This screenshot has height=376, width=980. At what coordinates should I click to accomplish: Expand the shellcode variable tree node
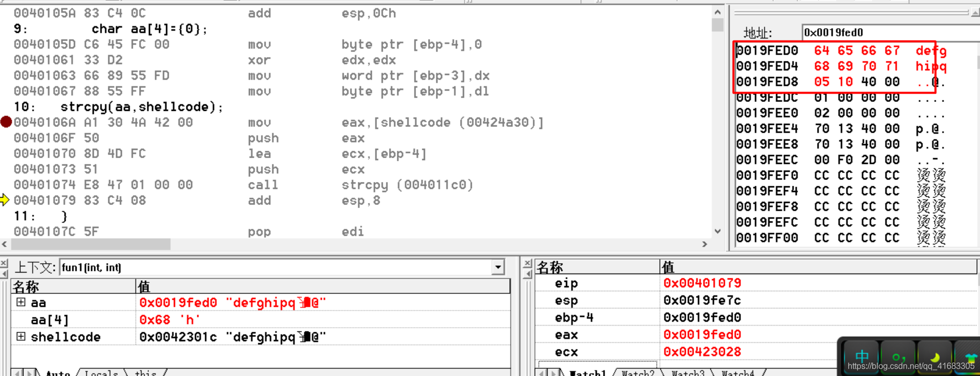coord(21,336)
